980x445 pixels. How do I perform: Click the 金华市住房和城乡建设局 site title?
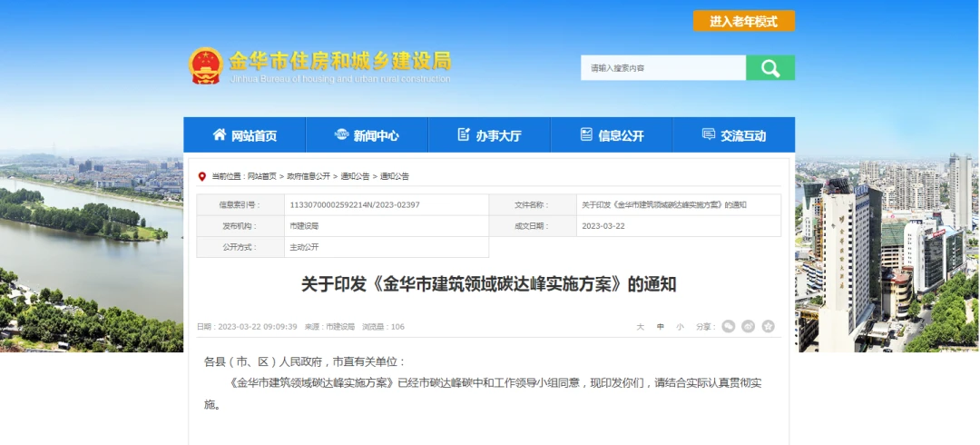[x=339, y=62]
